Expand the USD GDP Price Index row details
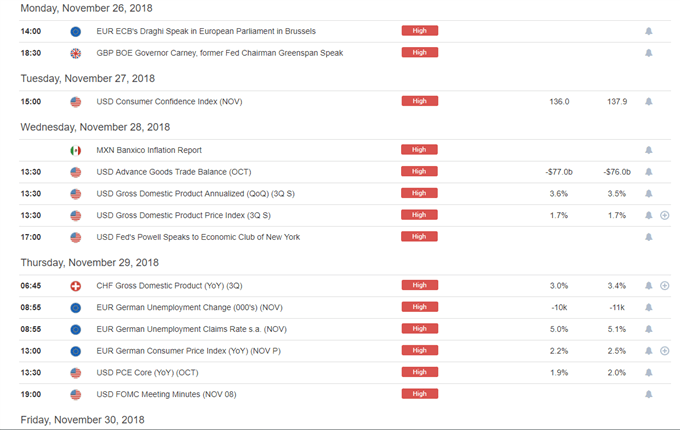Viewport: 680px width, 430px height. pyautogui.click(x=665, y=216)
